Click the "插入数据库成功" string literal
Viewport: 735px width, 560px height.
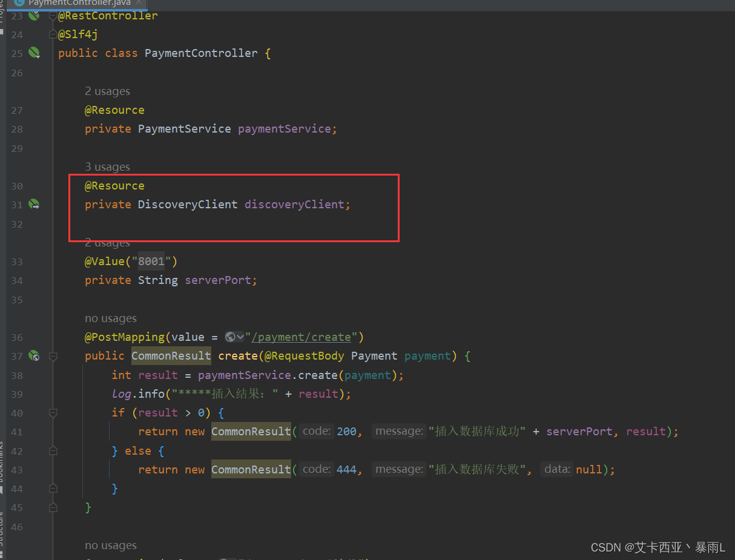(477, 432)
